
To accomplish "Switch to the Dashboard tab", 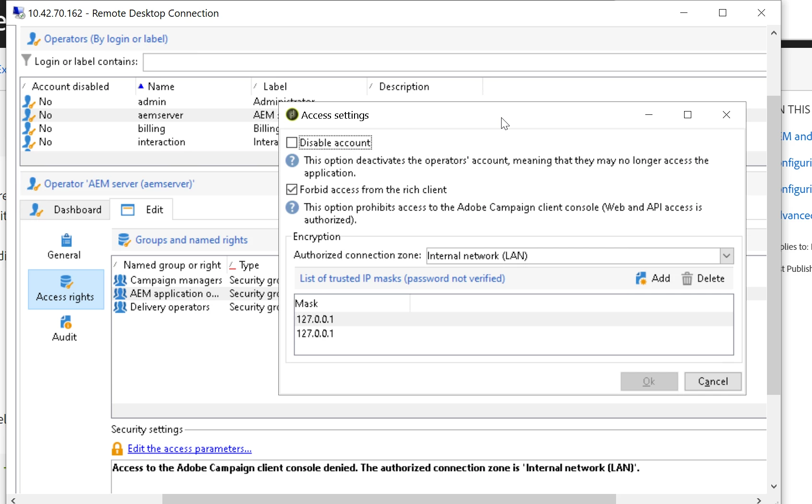I will 66,210.
